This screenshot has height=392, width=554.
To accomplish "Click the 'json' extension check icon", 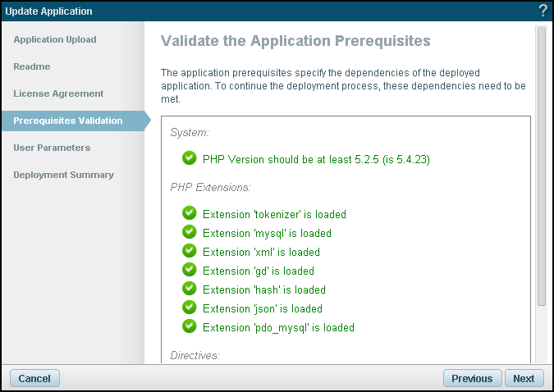I will click(x=190, y=308).
